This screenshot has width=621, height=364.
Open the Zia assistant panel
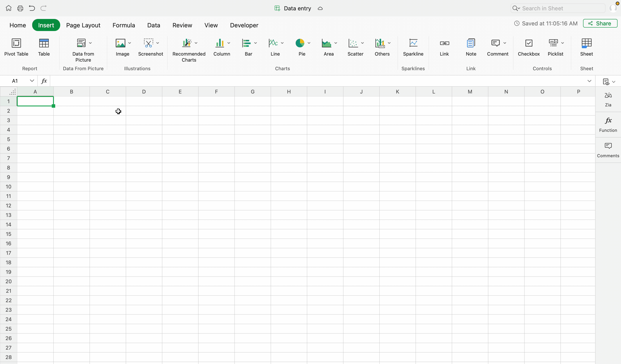608,99
